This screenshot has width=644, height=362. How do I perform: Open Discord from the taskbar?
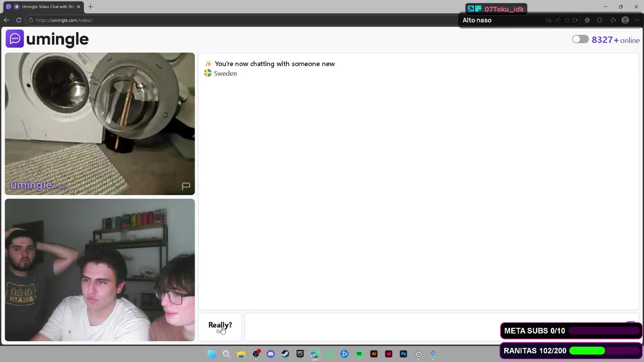pyautogui.click(x=271, y=354)
